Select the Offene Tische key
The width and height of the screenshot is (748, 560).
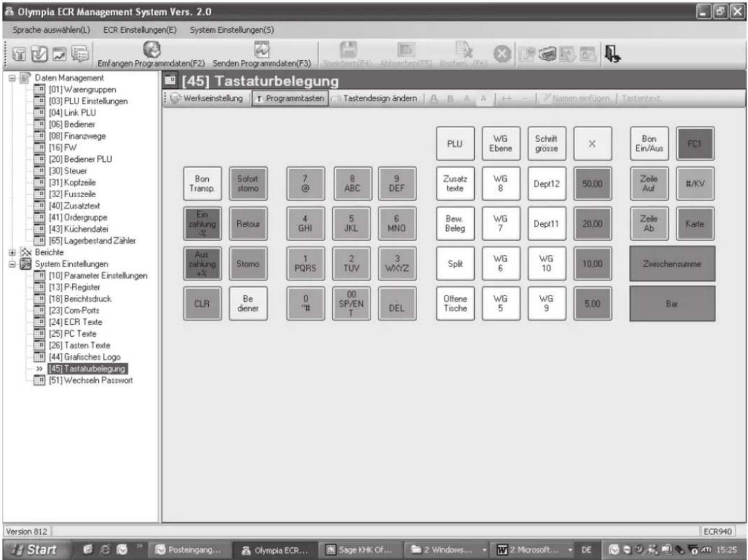[x=455, y=304]
